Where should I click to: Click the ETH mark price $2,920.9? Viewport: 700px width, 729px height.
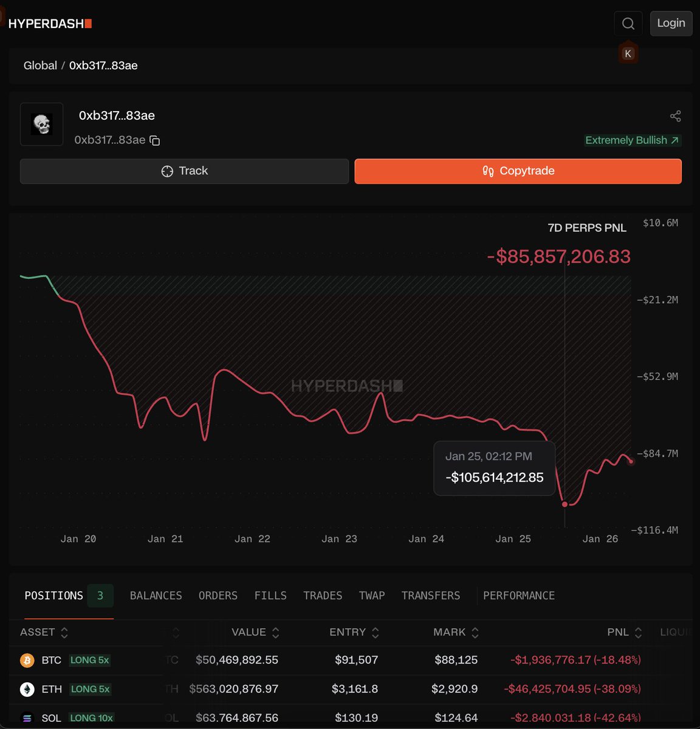coord(455,689)
